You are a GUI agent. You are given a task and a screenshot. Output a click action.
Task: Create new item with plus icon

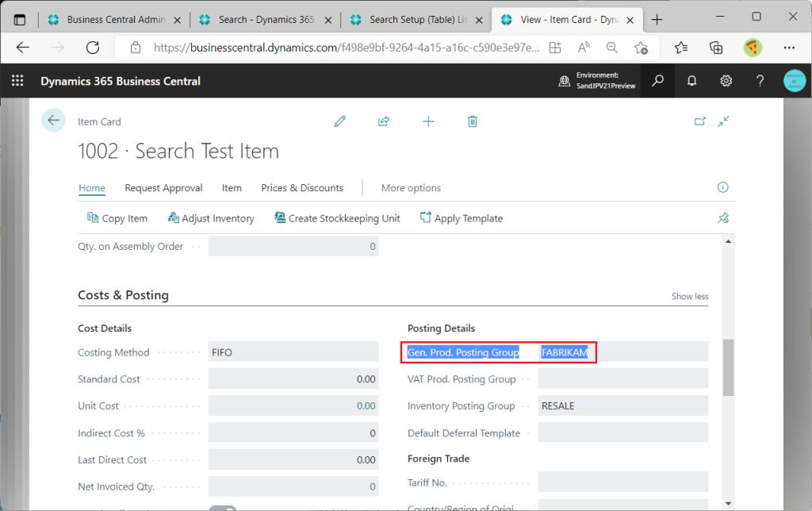click(x=428, y=121)
